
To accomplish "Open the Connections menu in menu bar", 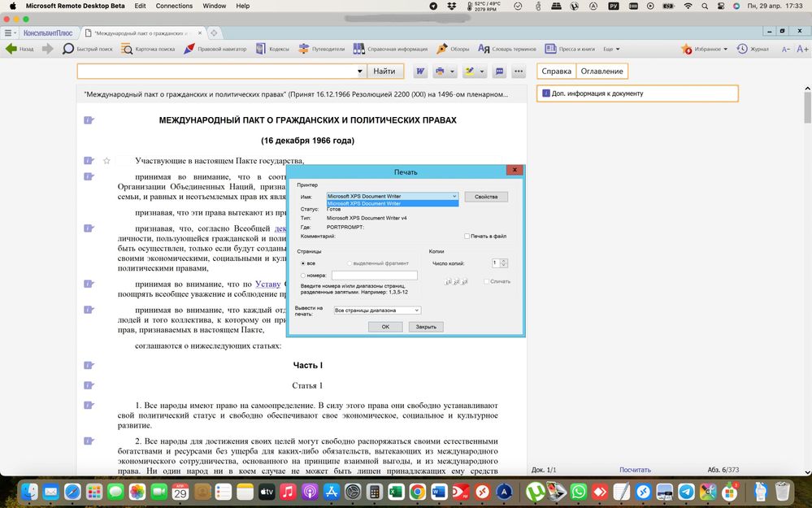I will (174, 6).
